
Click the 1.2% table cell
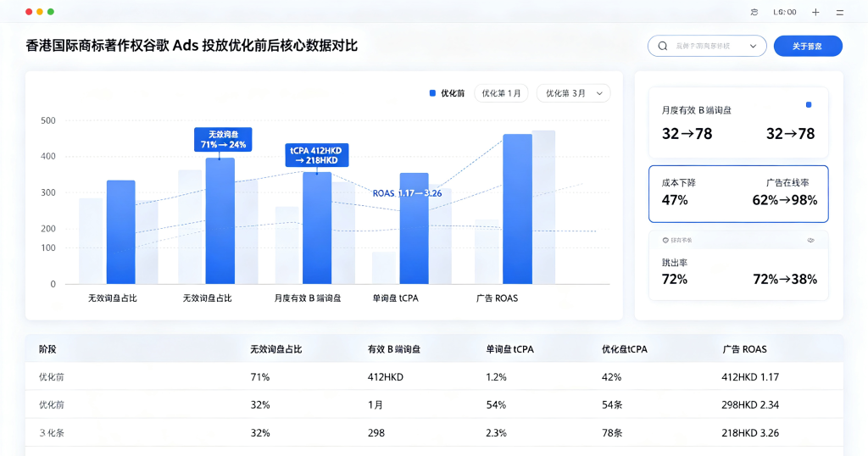[496, 377]
